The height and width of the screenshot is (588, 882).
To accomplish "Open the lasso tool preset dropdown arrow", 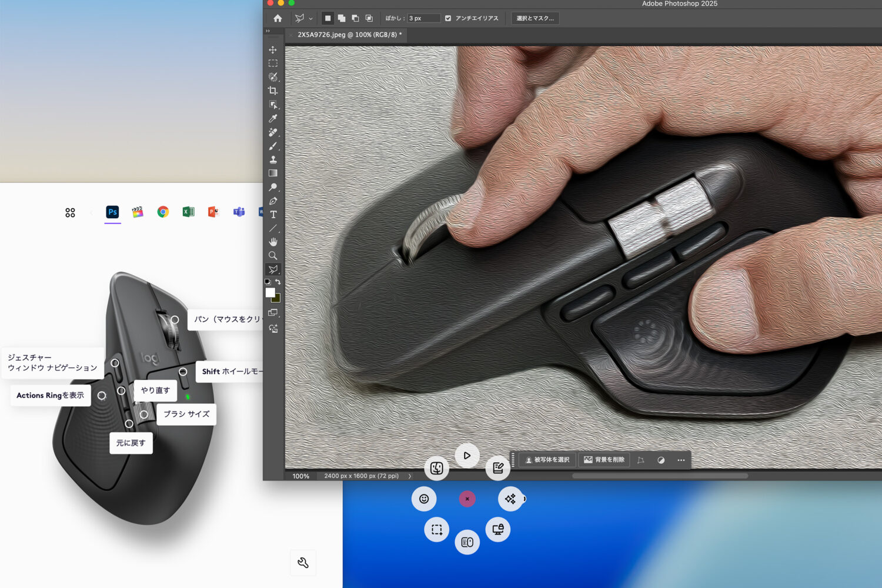I will point(311,19).
